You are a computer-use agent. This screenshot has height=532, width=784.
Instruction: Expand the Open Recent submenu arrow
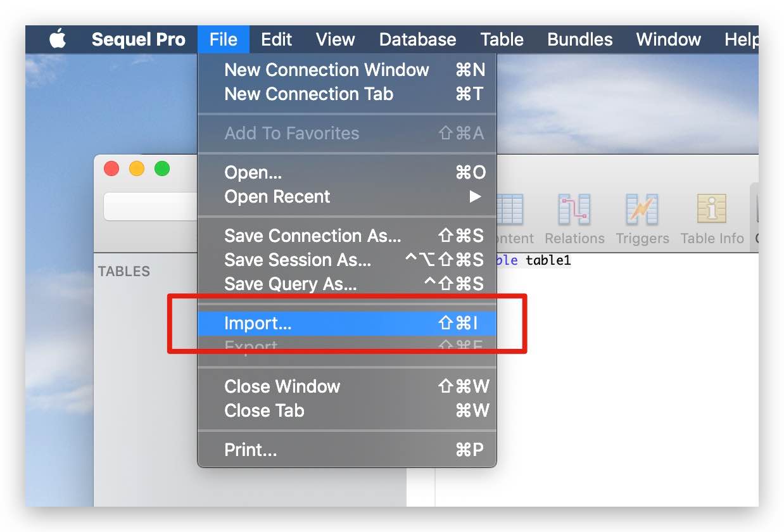tap(475, 196)
